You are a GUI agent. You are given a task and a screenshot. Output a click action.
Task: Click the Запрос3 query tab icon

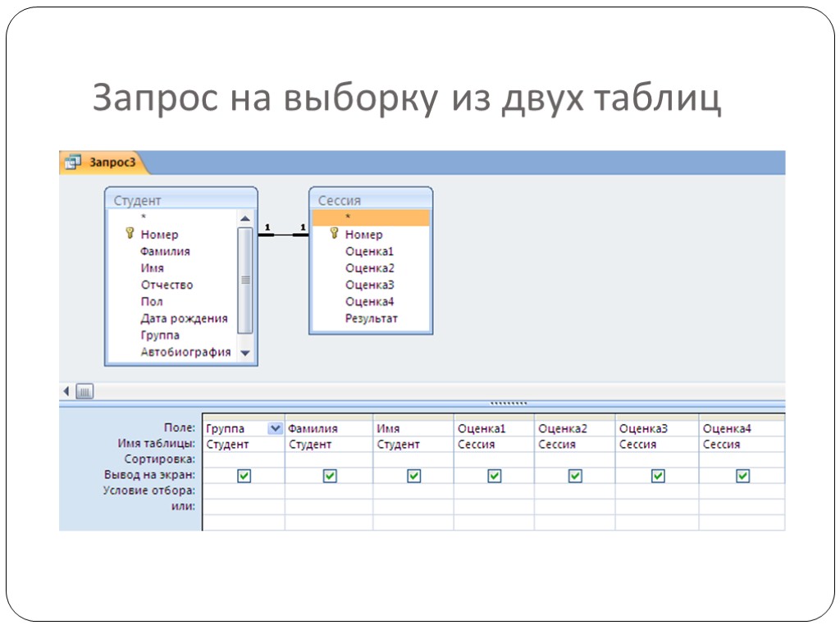(72, 162)
